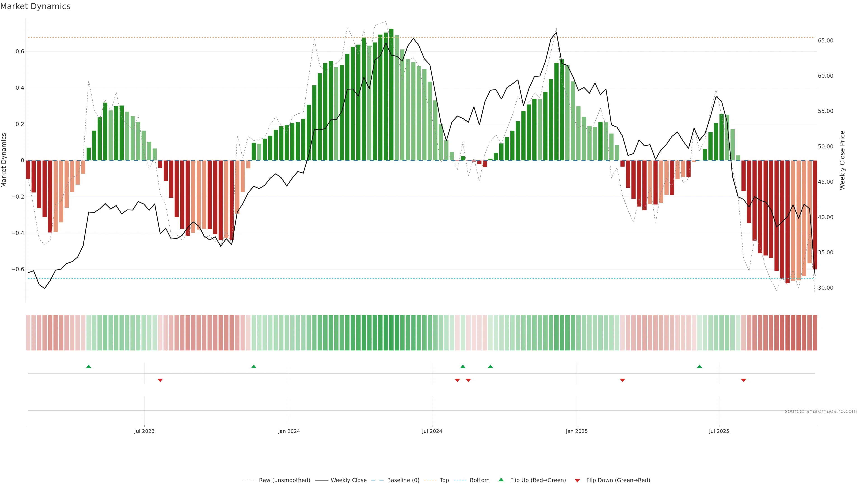Click the Market Dynamics chart title

click(x=35, y=6)
